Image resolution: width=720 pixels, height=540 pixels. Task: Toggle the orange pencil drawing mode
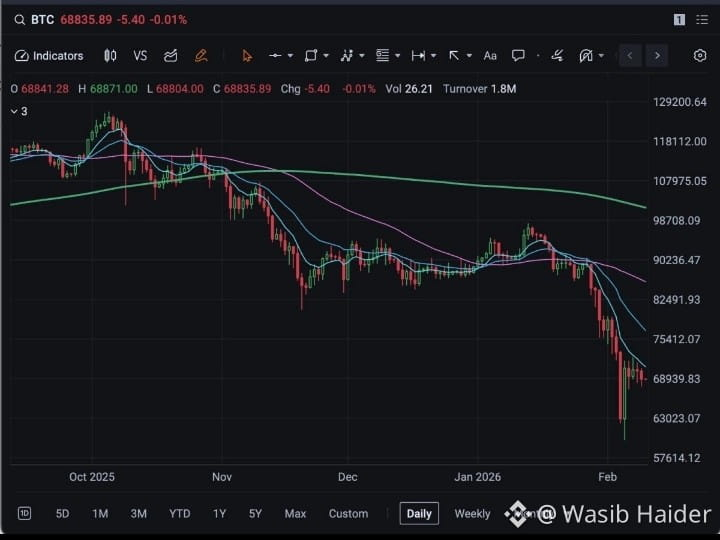201,56
